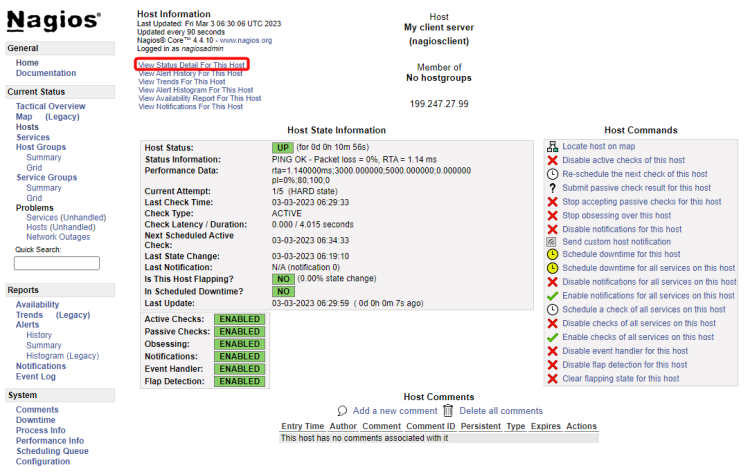Click yellow clock for downtime for all services

pos(552,268)
